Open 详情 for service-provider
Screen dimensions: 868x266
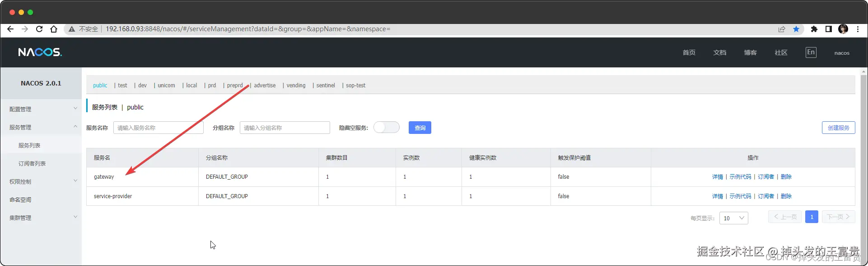pyautogui.click(x=718, y=196)
